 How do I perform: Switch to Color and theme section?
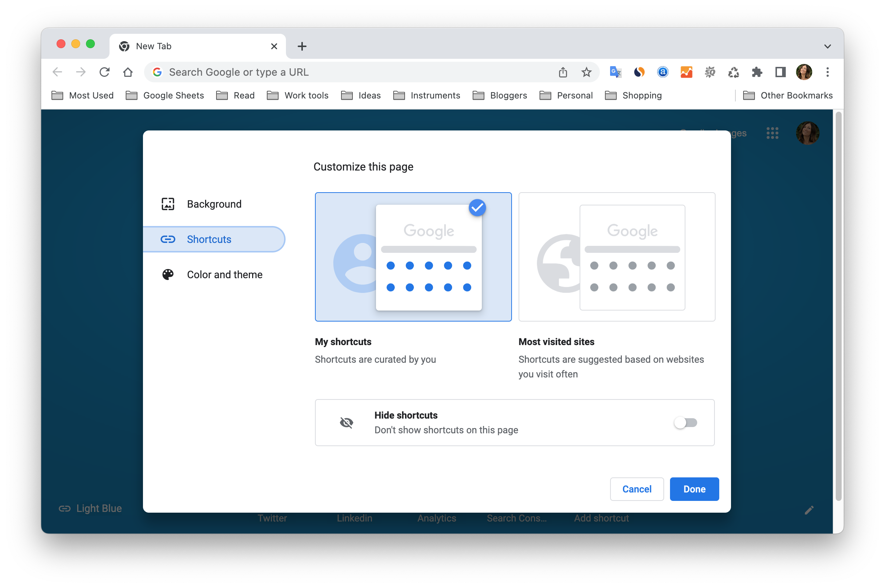214,275
